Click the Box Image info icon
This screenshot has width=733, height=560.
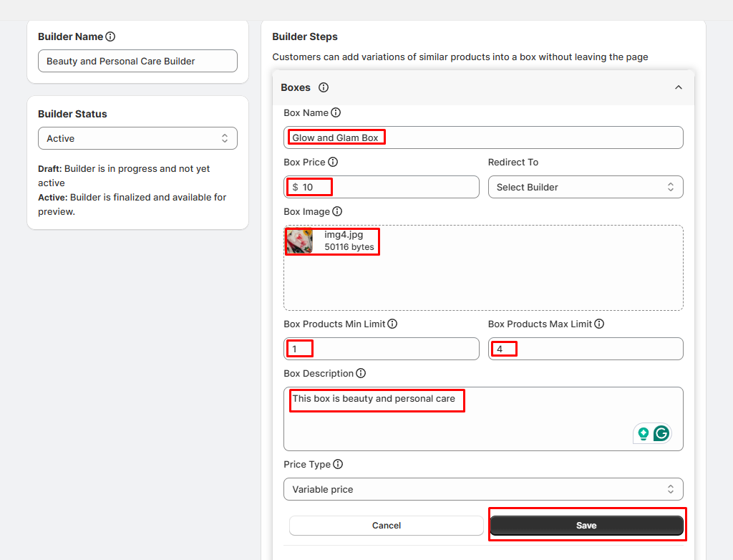coord(337,211)
